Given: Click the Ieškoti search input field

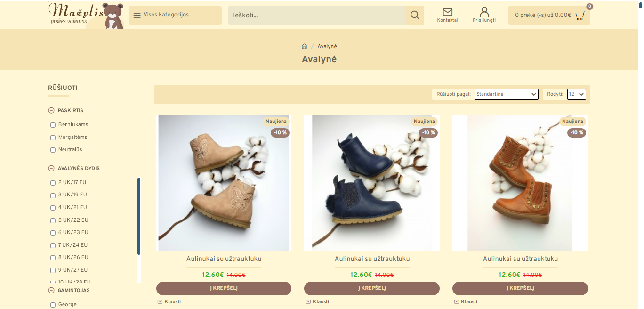Looking at the screenshot, I should click(x=317, y=15).
